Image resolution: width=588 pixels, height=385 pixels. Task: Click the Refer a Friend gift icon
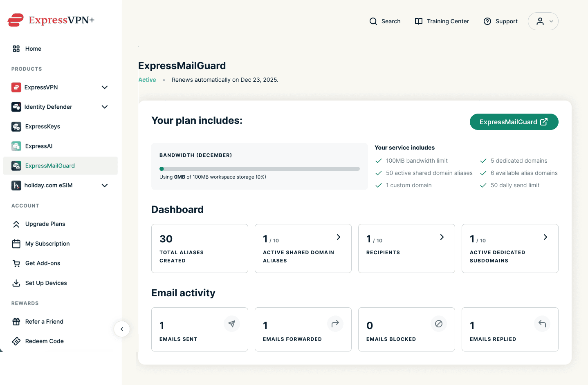click(16, 322)
